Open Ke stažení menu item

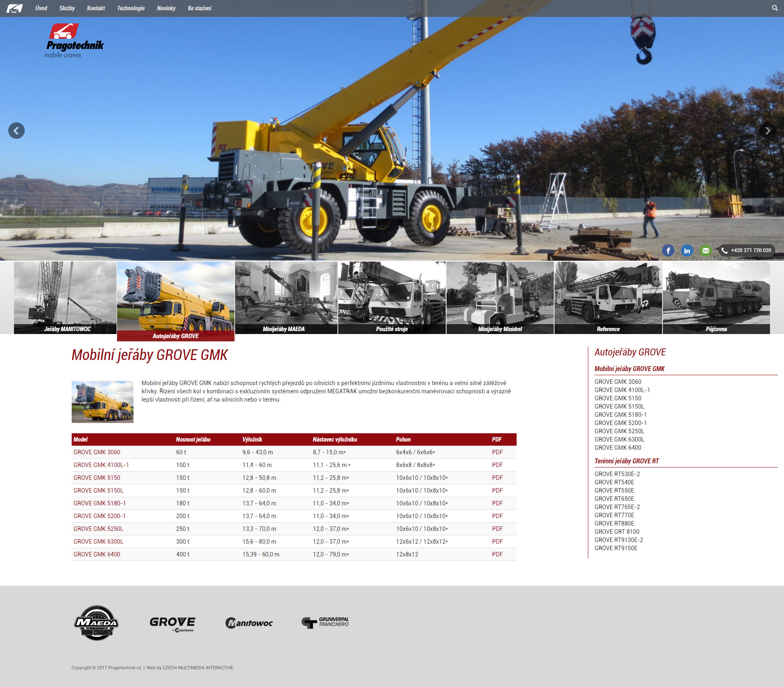tap(200, 8)
